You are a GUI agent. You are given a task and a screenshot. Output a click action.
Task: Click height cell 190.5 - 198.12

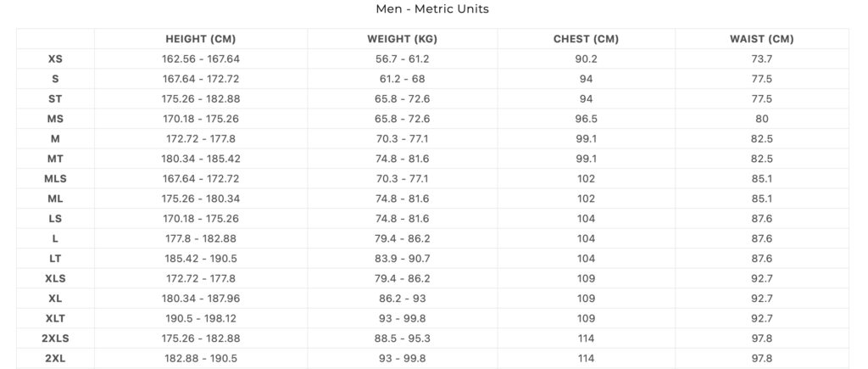pos(200,318)
